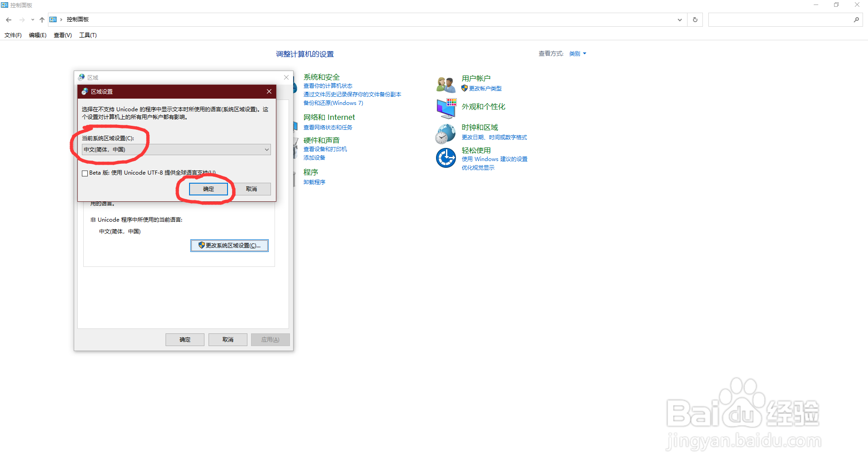Viewport: 868px width, 470px height.
Task: Click the Back navigation arrow
Action: point(9,19)
